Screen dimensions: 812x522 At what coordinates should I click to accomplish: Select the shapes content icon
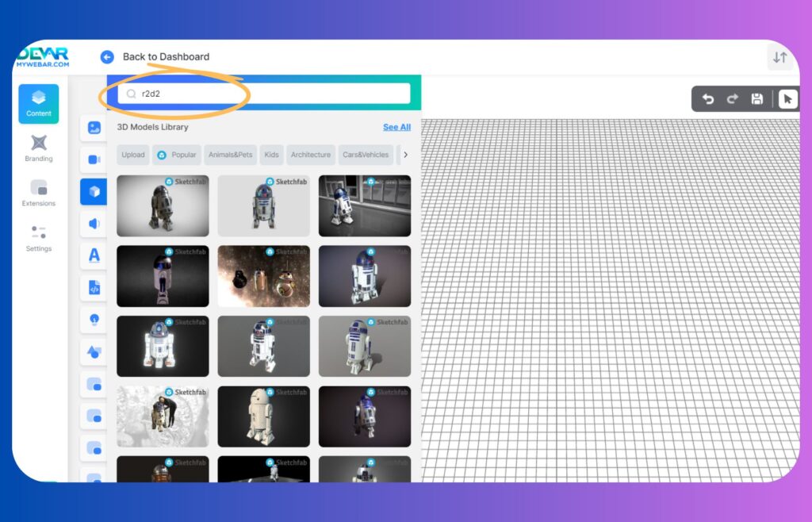tap(94, 351)
